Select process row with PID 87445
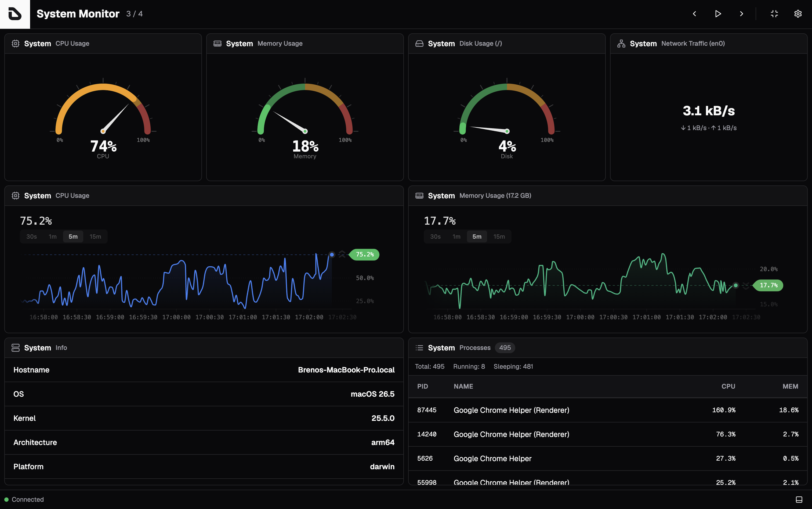 607,410
